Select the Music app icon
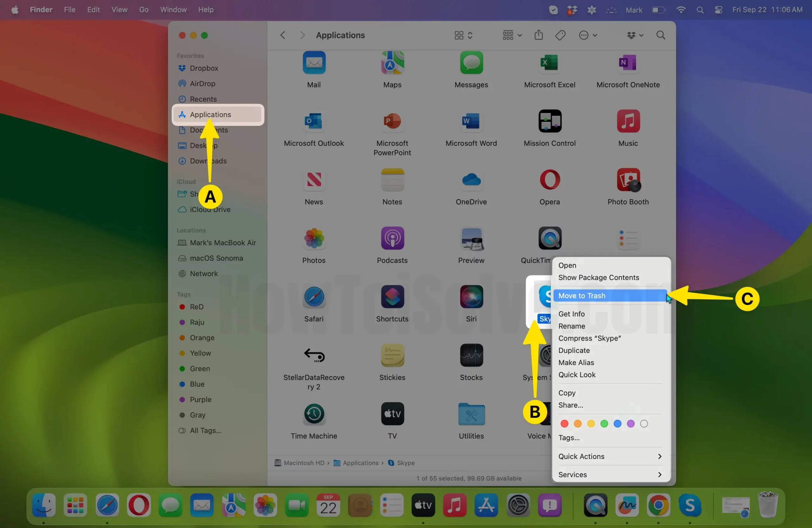The height and width of the screenshot is (528, 812). coord(628,121)
